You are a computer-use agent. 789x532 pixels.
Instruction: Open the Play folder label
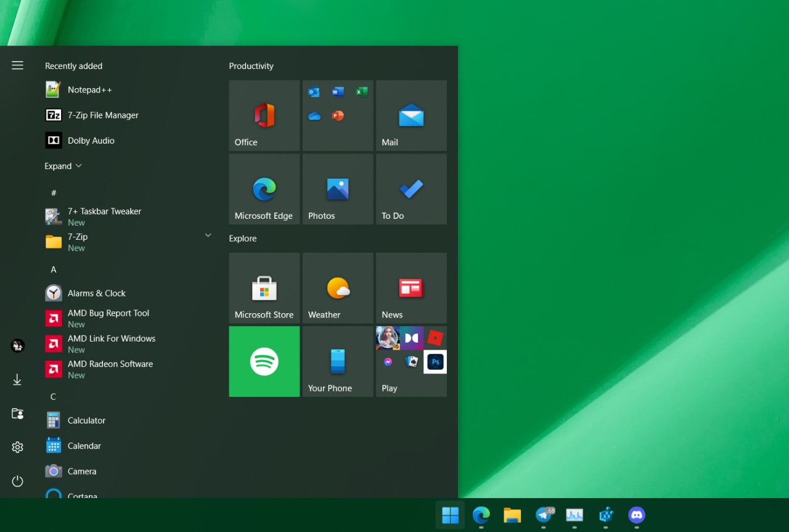coord(390,388)
